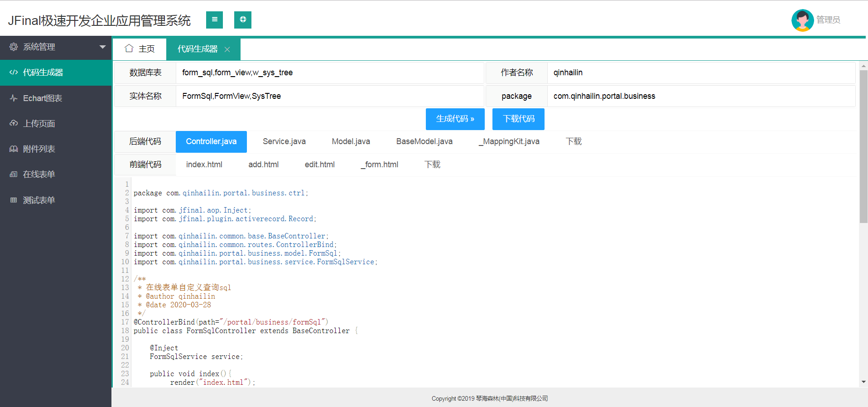This screenshot has width=868, height=407.
Task: Click the scrollbar down arrow
Action: tap(863, 382)
